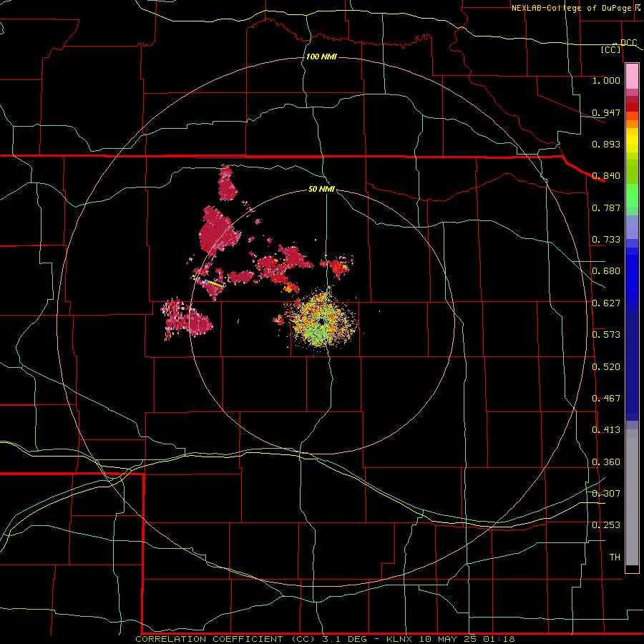
Task: Click the 1.000 value on the color scale
Action: (x=606, y=80)
